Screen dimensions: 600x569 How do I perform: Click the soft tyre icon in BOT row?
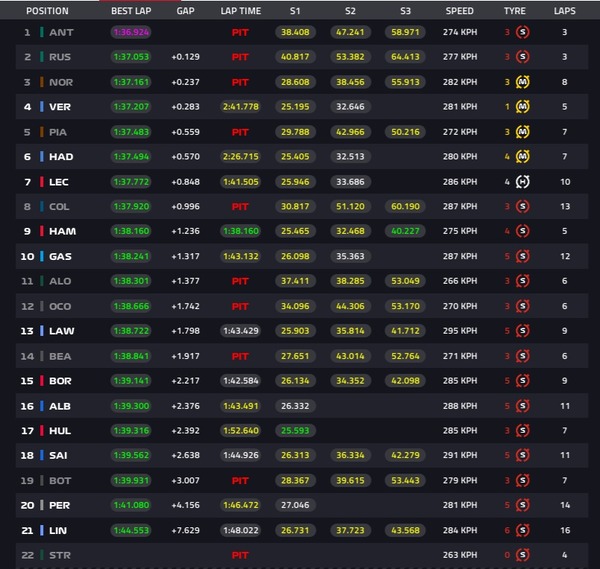(x=522, y=481)
